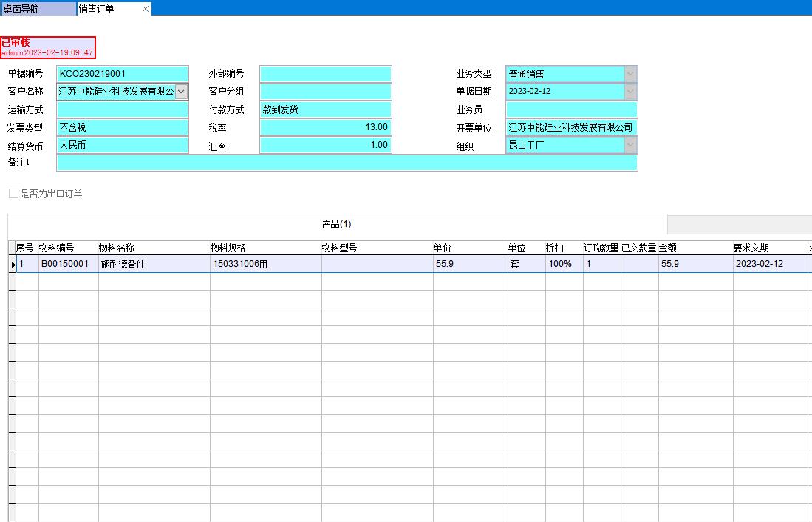Enable the 是否为出口订单 checkbox
The image size is (812, 522).
tap(13, 193)
